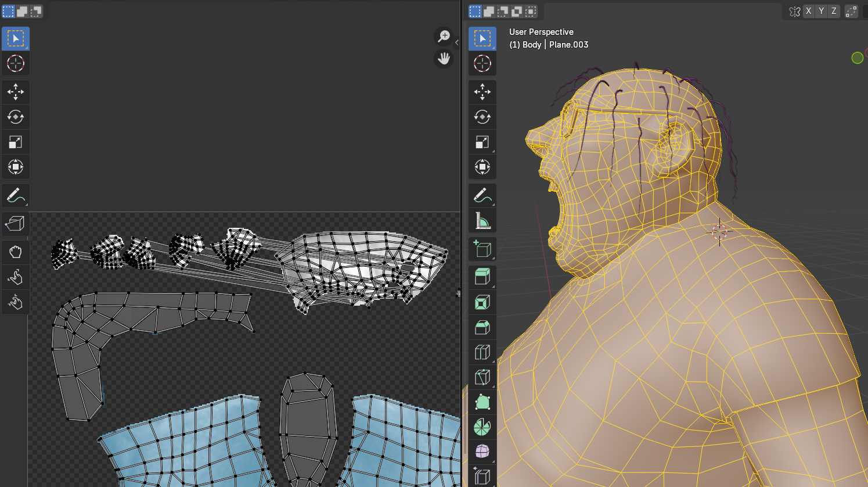Enable Y axis mirror
868x487 pixels.
point(821,11)
